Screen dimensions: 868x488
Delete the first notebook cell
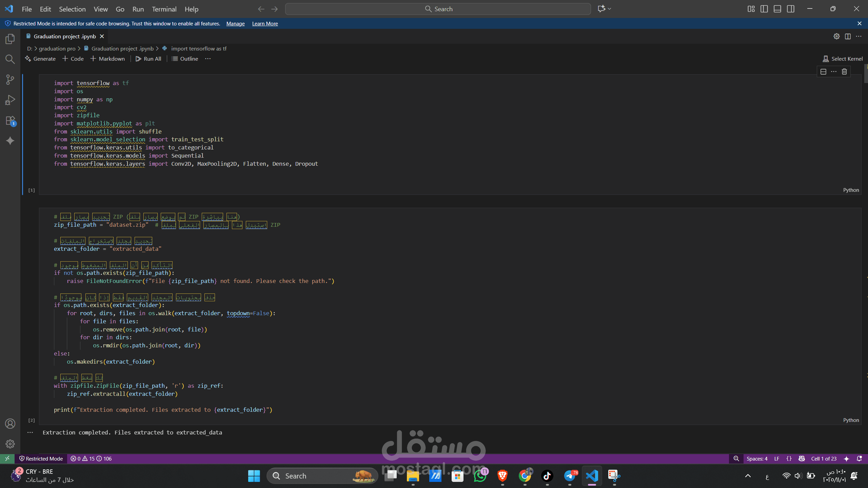(x=844, y=72)
